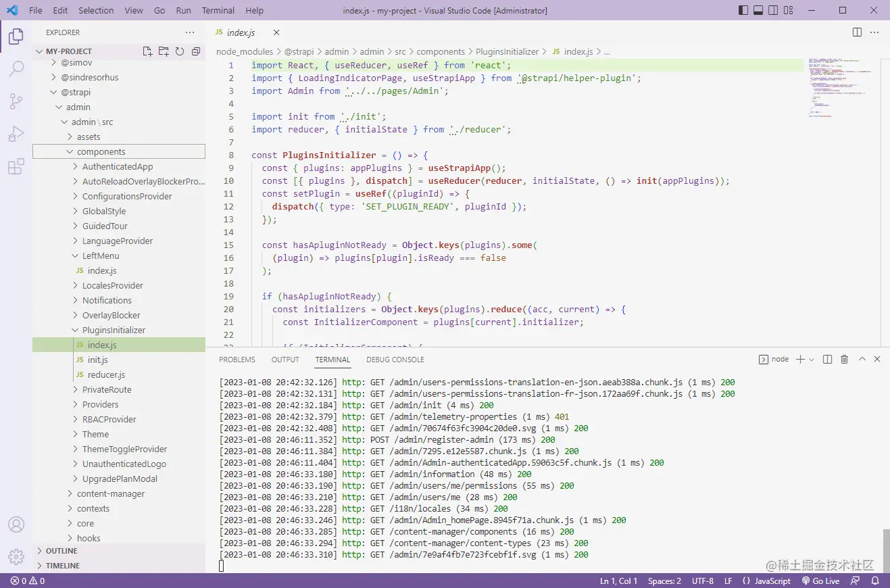Open index.js under LeftMenu folder
The image size is (890, 588).
(119, 270)
